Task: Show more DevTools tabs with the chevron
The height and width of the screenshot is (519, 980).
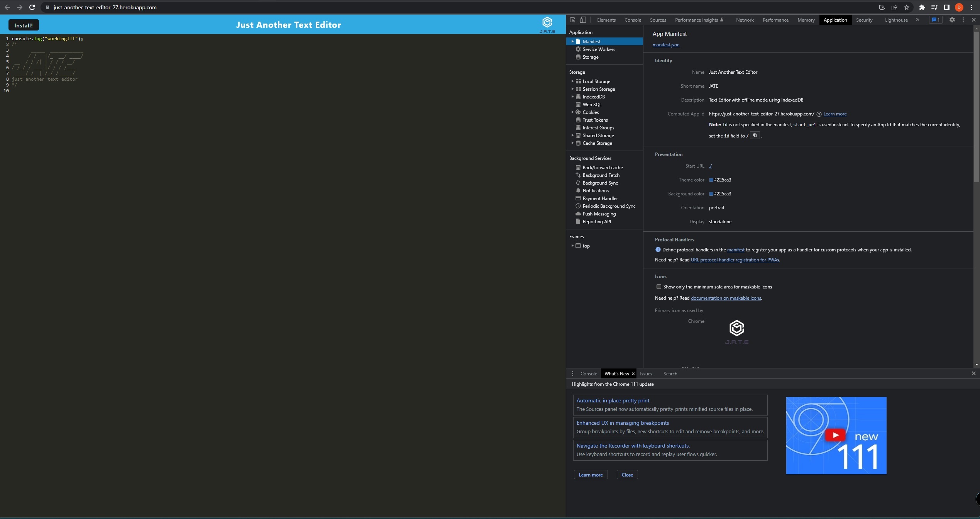Action: (917, 20)
